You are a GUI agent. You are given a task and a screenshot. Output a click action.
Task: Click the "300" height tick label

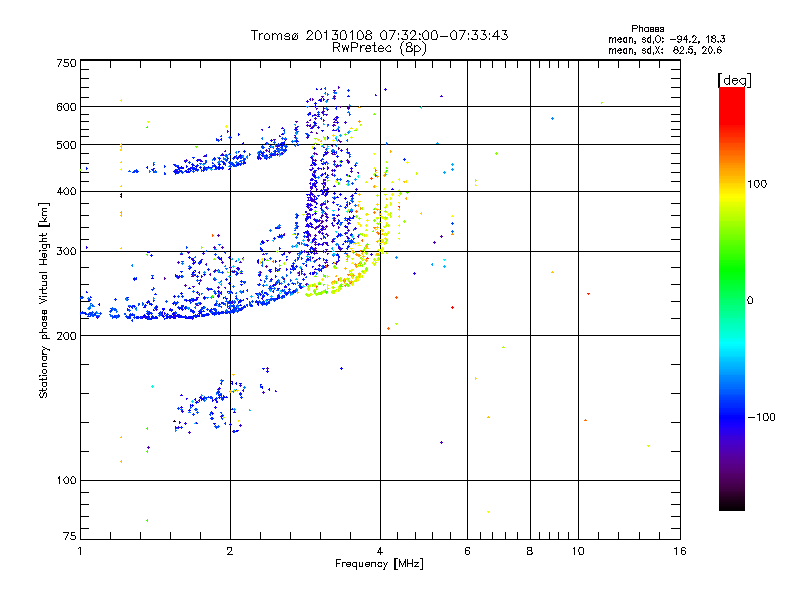click(x=66, y=251)
